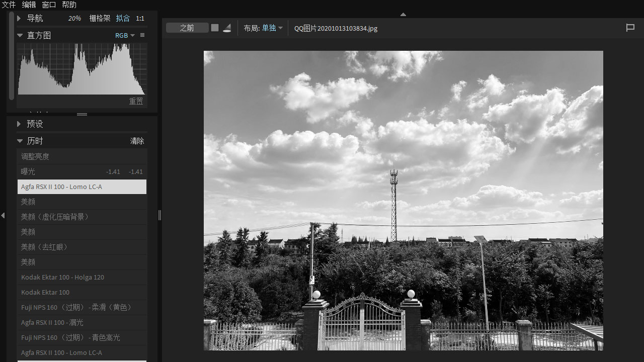Screen dimensions: 644x362
Task: Click the vertical splitter handle beside the image
Action: click(x=159, y=215)
